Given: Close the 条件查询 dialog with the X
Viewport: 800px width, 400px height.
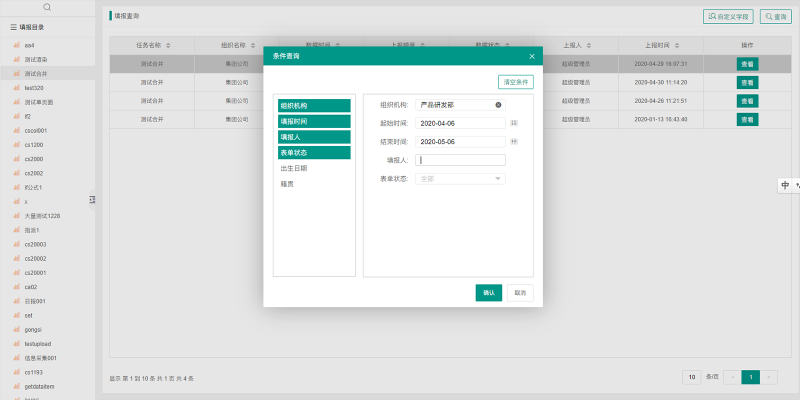Looking at the screenshot, I should [532, 56].
